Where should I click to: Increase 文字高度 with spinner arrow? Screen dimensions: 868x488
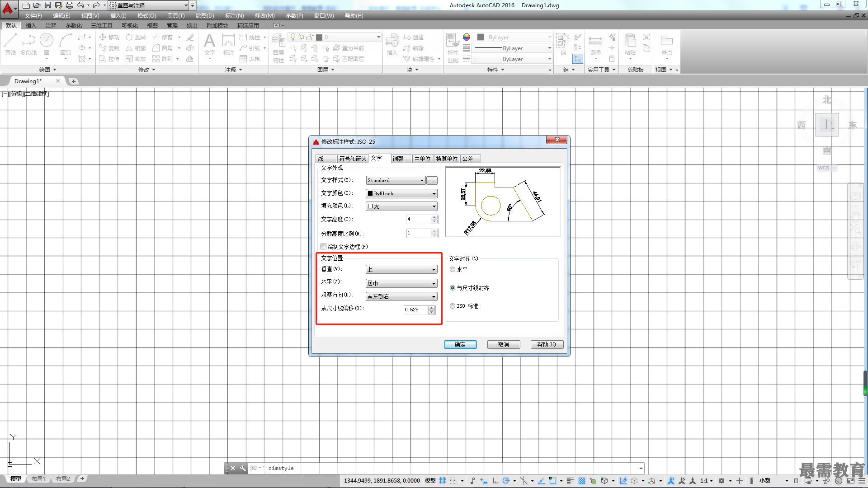click(x=434, y=217)
